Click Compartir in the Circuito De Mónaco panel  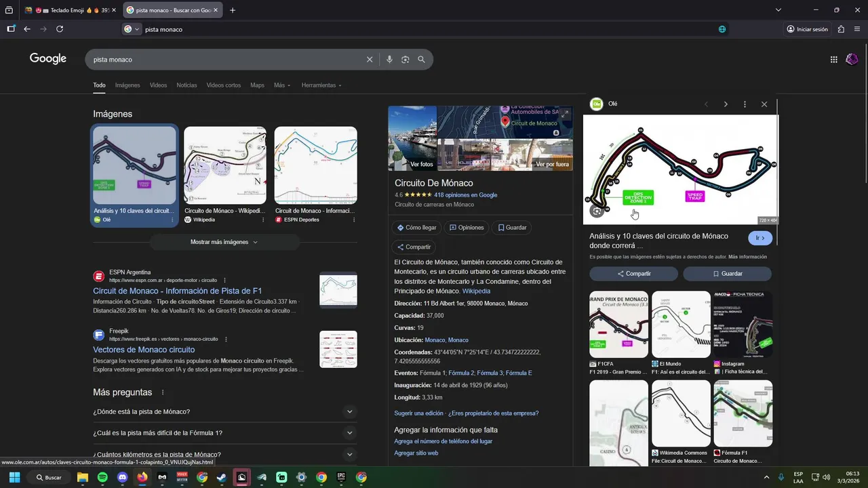414,247
